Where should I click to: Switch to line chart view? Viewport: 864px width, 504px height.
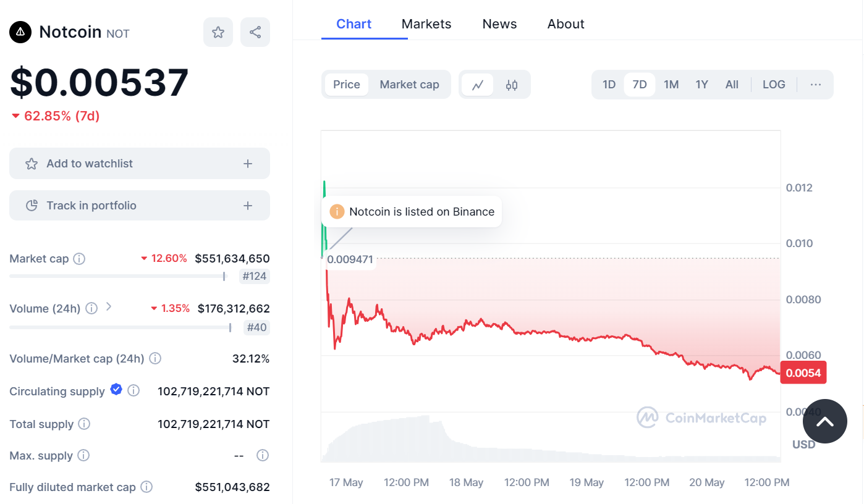478,85
